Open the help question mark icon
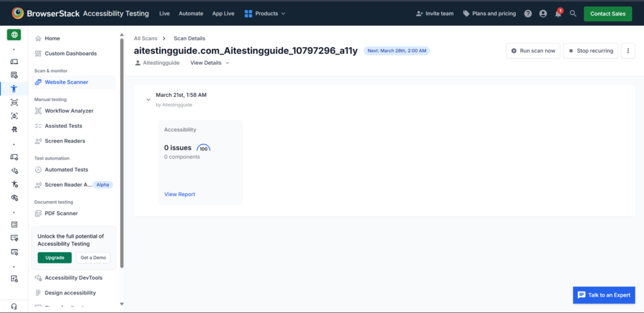 pyautogui.click(x=528, y=14)
